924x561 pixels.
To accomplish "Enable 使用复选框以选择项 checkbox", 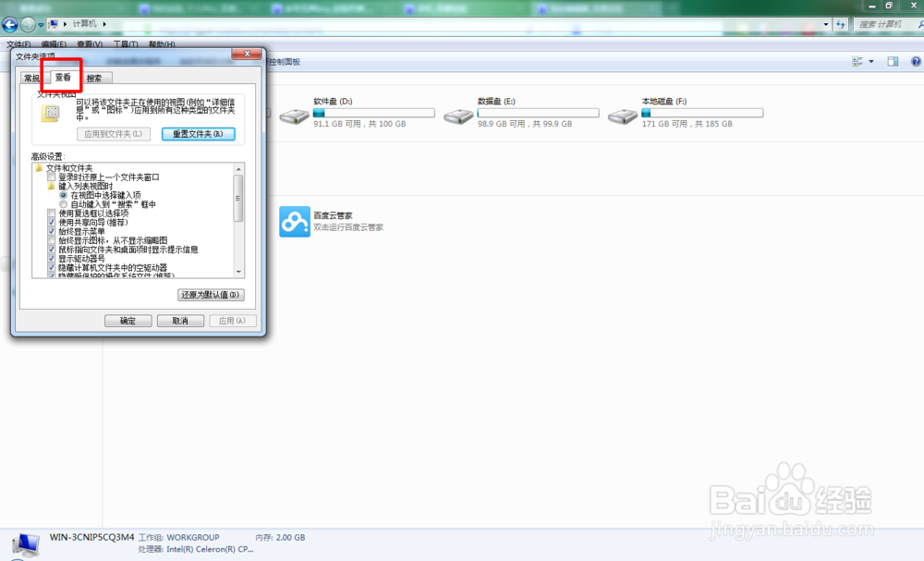I will point(51,213).
